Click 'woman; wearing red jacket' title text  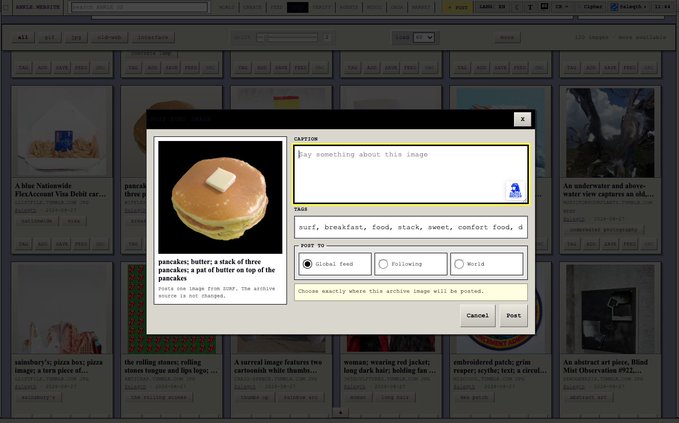[x=390, y=366]
